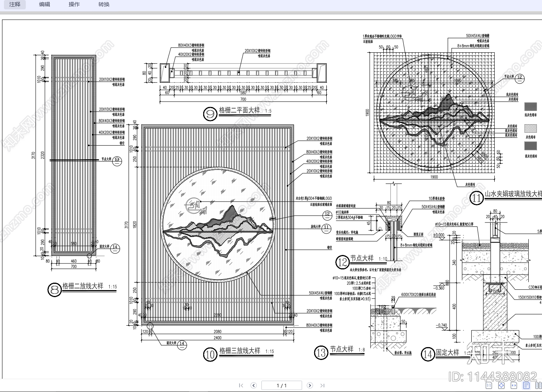542x392 pixels.
Task: Switch to two-page view mode
Action: [538, 385]
